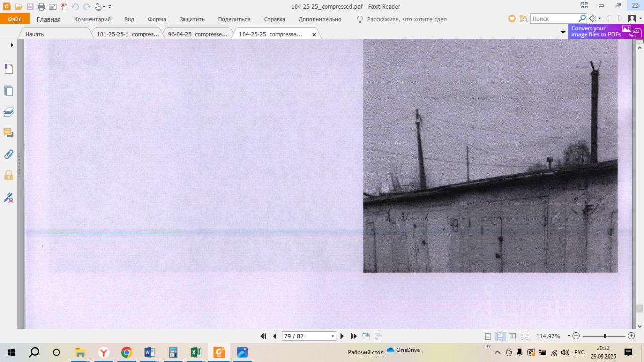Go to the last page
The width and height of the screenshot is (644, 362).
(x=354, y=336)
